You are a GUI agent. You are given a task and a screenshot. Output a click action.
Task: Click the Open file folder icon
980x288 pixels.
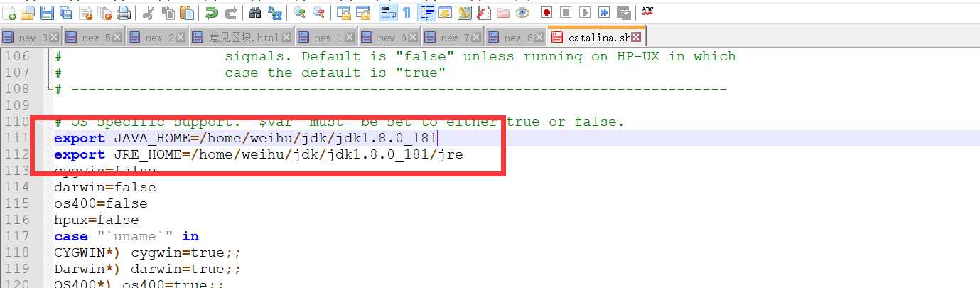click(x=28, y=13)
